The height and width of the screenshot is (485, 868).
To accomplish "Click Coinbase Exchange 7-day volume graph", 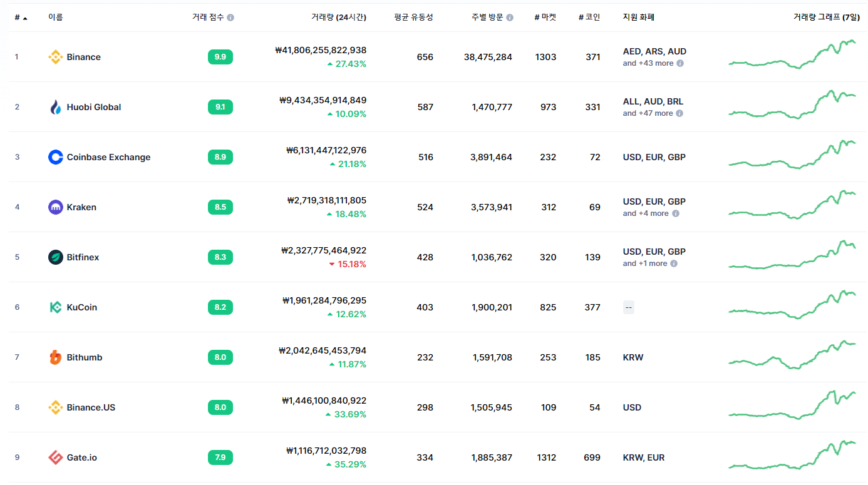I will 792,155.
